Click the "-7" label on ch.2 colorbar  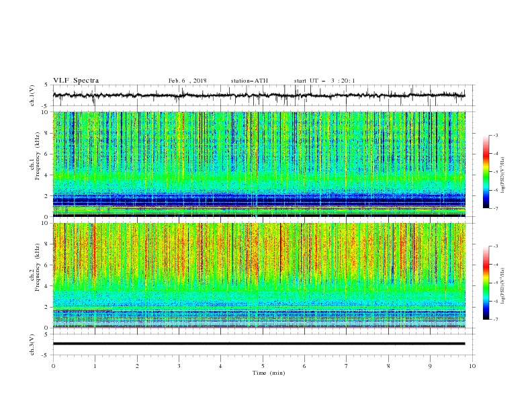coord(495,319)
